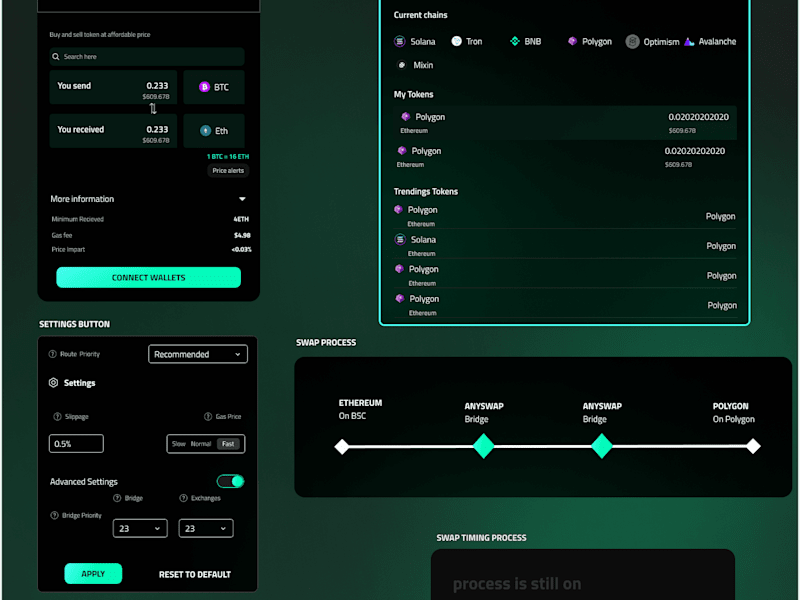Viewport: 800px width, 600px height.
Task: Collapse the More information section arrow
Action: pos(242,199)
